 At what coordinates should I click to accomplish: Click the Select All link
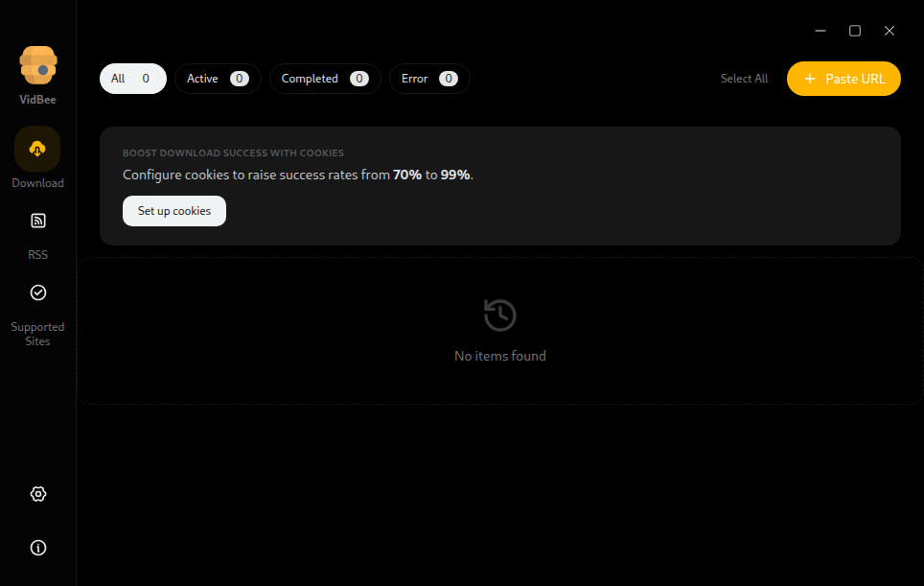point(744,79)
